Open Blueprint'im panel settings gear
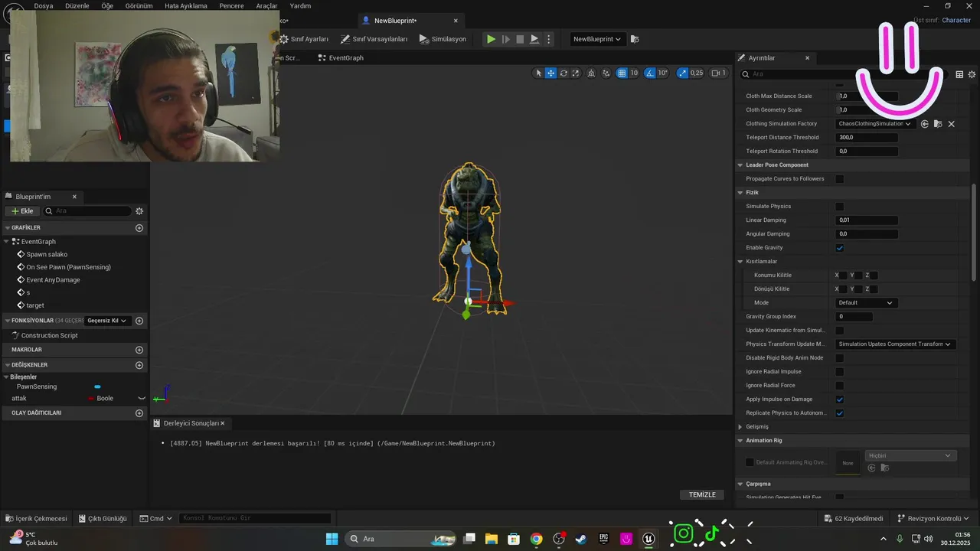Image resolution: width=980 pixels, height=551 pixels. (x=139, y=211)
